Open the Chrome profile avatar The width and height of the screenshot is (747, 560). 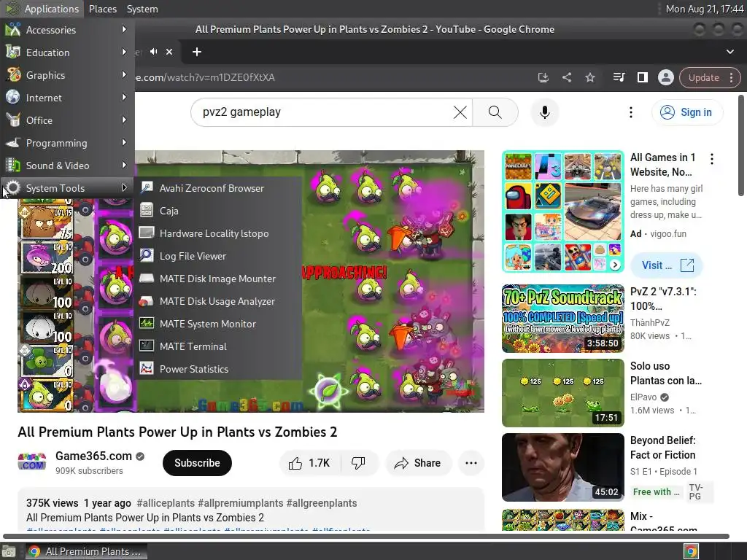coord(665,77)
